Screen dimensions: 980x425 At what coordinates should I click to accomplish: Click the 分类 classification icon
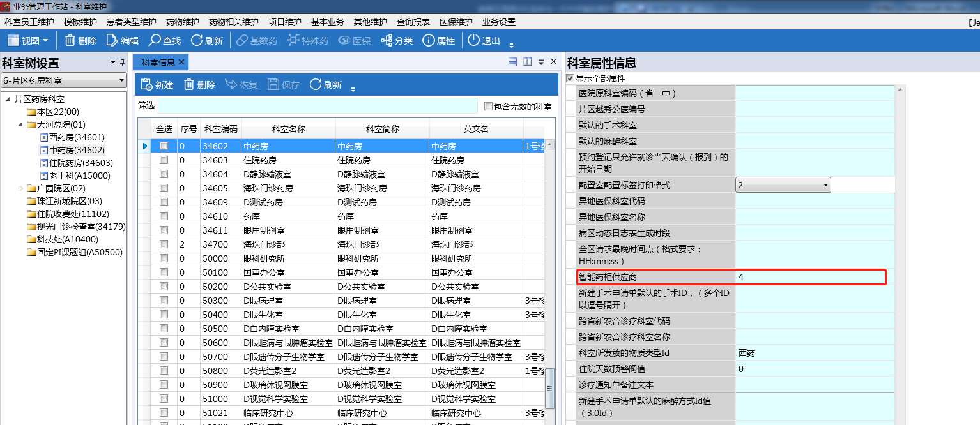coord(387,40)
